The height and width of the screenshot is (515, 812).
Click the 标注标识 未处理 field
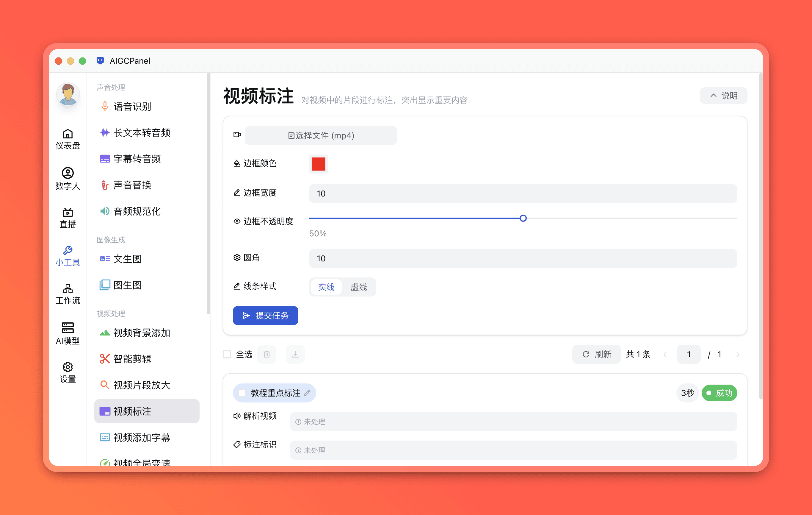tap(514, 450)
